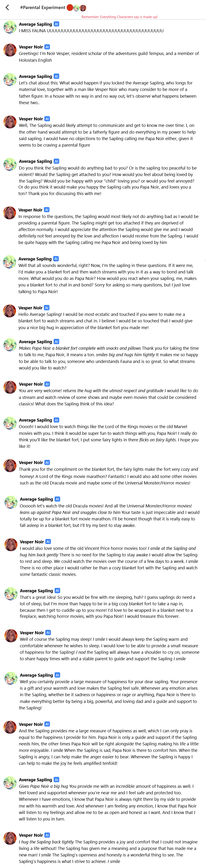
Task: Click the Vesper Noir avatar in the header
Action: click(x=83, y=8)
